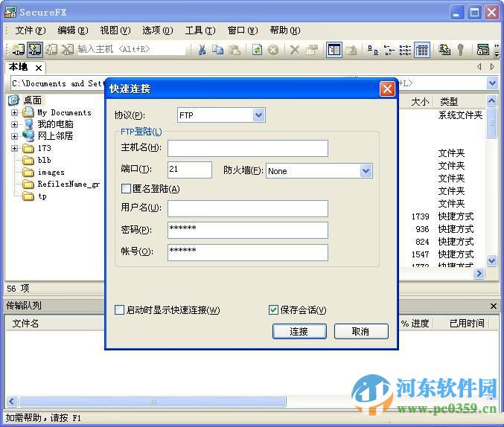Click the 用户名 input field
Image resolution: width=504 pixels, height=427 pixels.
coord(247,208)
